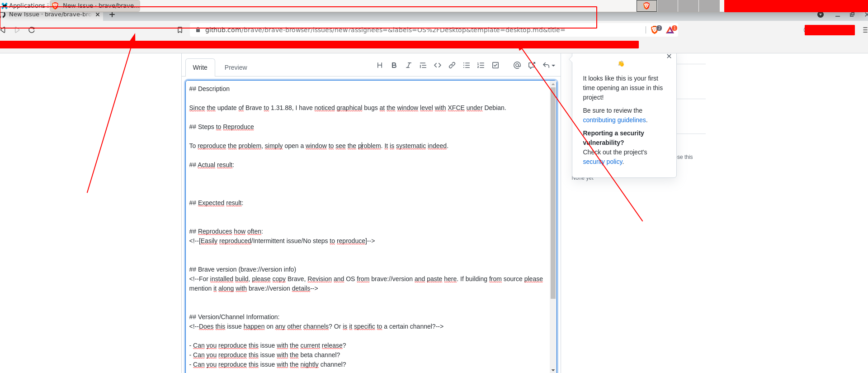Screen dimensions: 868x373
Task: Click the '## Reproduces how often:' line
Action: [x=226, y=231]
